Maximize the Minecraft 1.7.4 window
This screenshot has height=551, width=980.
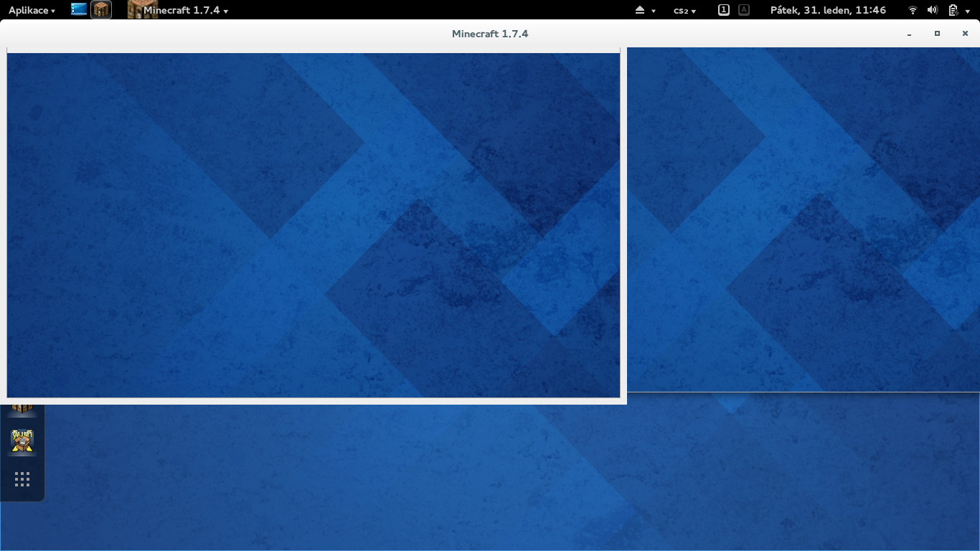coord(937,34)
